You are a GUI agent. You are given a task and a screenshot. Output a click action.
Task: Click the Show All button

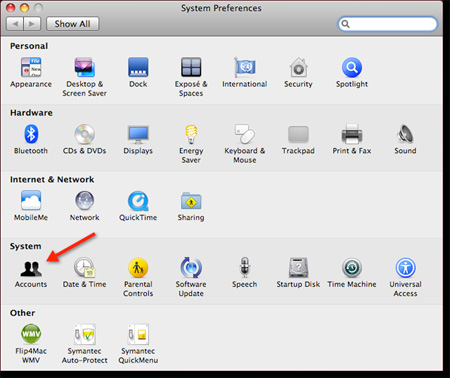pos(72,24)
